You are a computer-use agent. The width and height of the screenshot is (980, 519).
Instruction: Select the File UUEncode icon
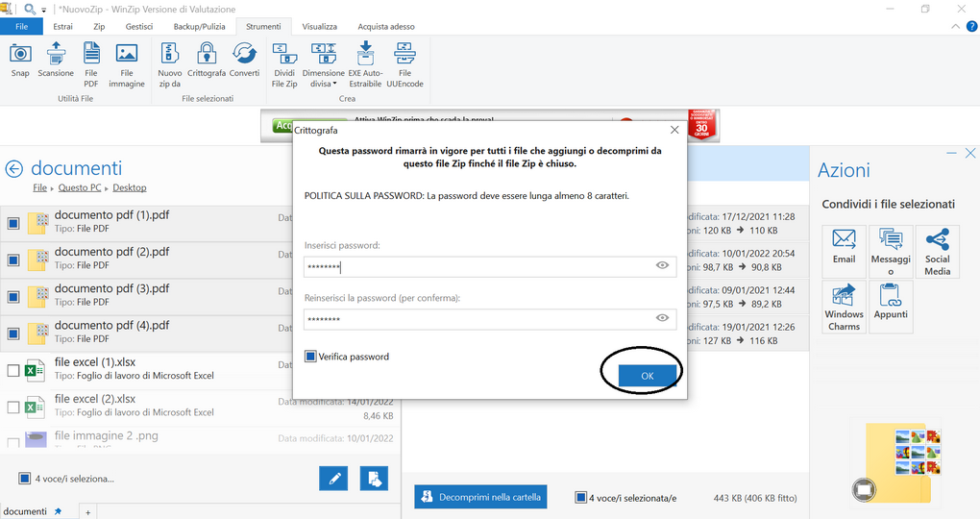click(x=405, y=55)
